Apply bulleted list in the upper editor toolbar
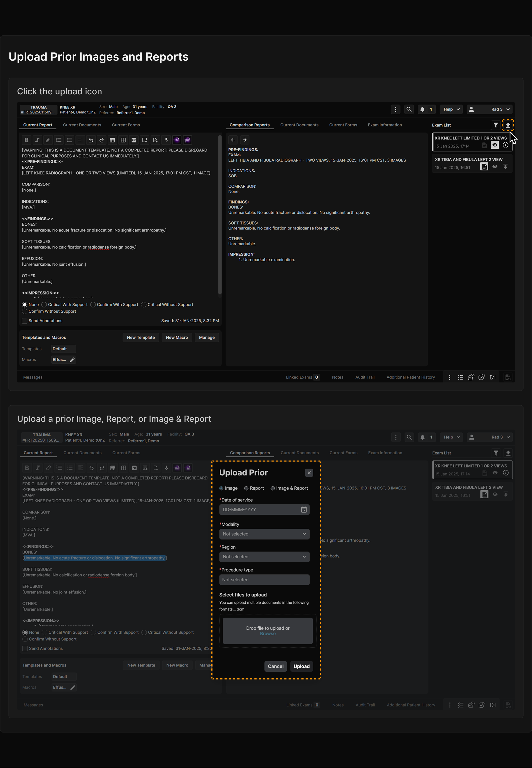This screenshot has height=768, width=532. click(x=69, y=140)
